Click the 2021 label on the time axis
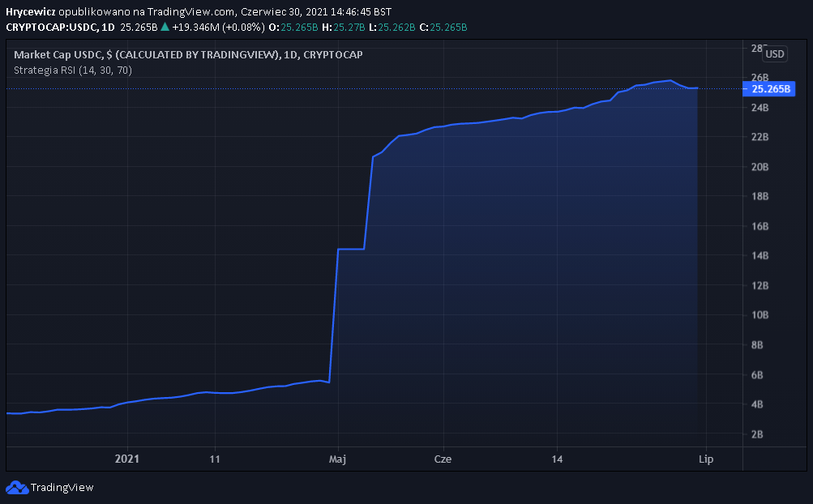813x504 pixels. [x=127, y=459]
